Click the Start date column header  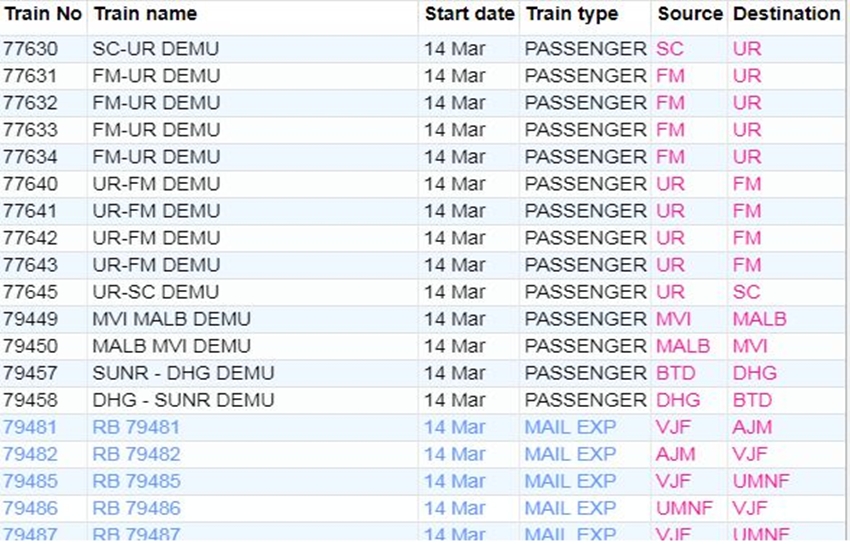pyautogui.click(x=469, y=14)
